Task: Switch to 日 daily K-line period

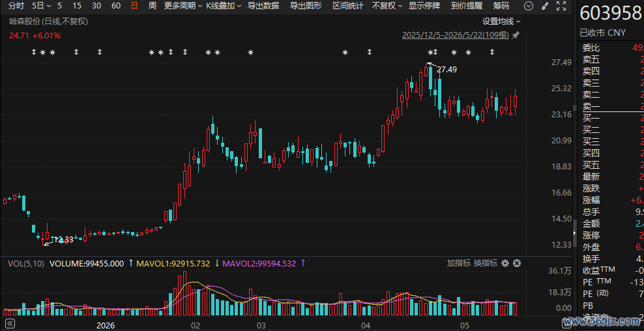Action: pos(134,6)
